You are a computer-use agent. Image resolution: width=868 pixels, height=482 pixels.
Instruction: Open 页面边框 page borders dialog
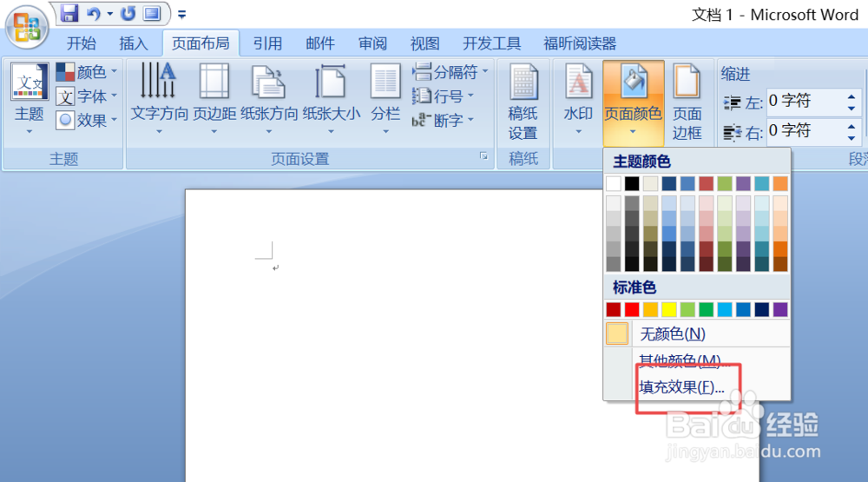pyautogui.click(x=687, y=102)
